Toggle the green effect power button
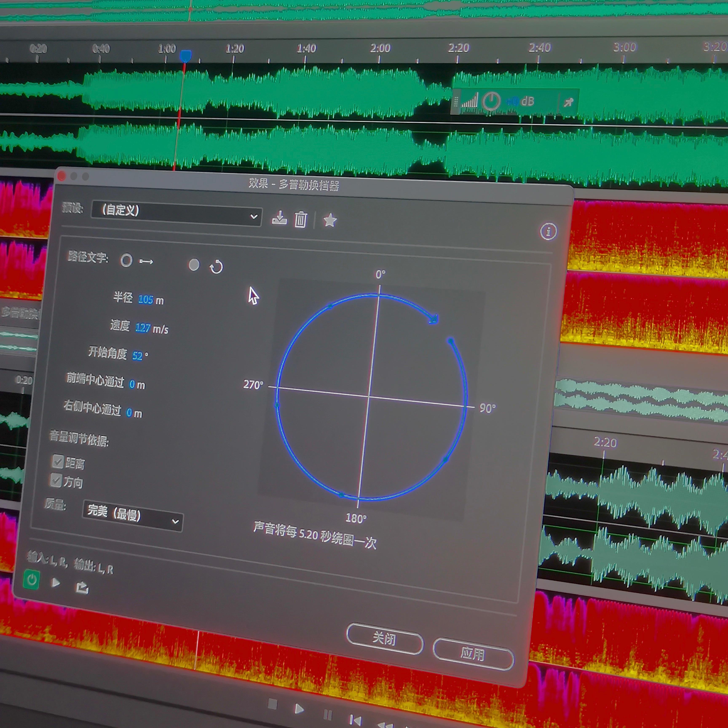This screenshot has height=728, width=728. click(32, 579)
